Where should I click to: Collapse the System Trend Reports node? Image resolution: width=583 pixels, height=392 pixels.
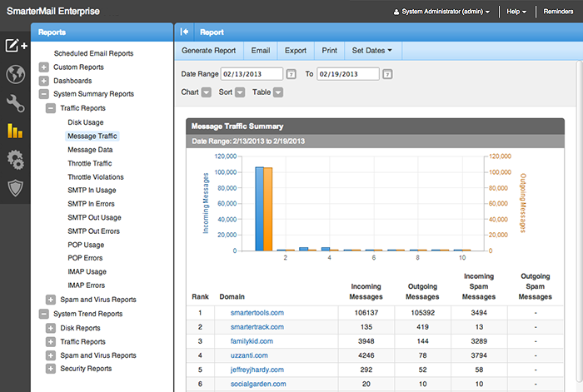coord(44,314)
